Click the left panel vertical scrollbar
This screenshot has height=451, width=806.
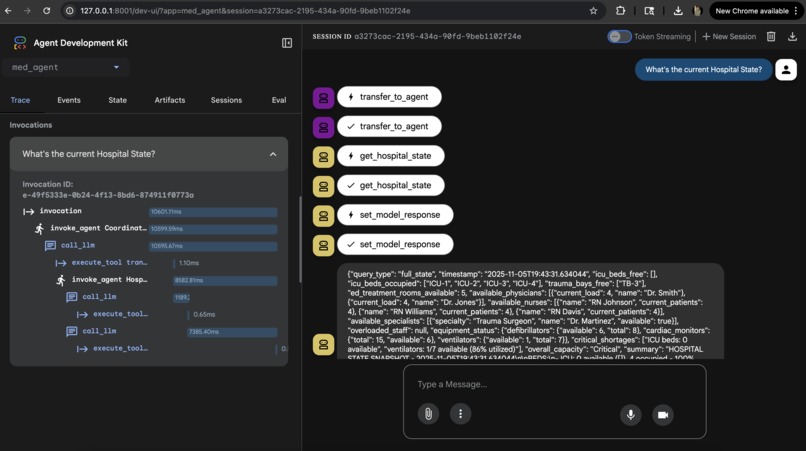(x=300, y=237)
